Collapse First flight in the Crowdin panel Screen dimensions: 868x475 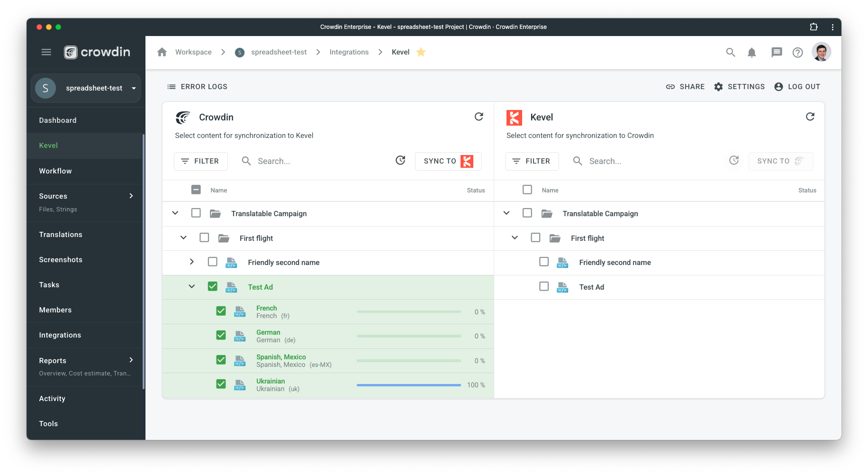[x=183, y=237]
